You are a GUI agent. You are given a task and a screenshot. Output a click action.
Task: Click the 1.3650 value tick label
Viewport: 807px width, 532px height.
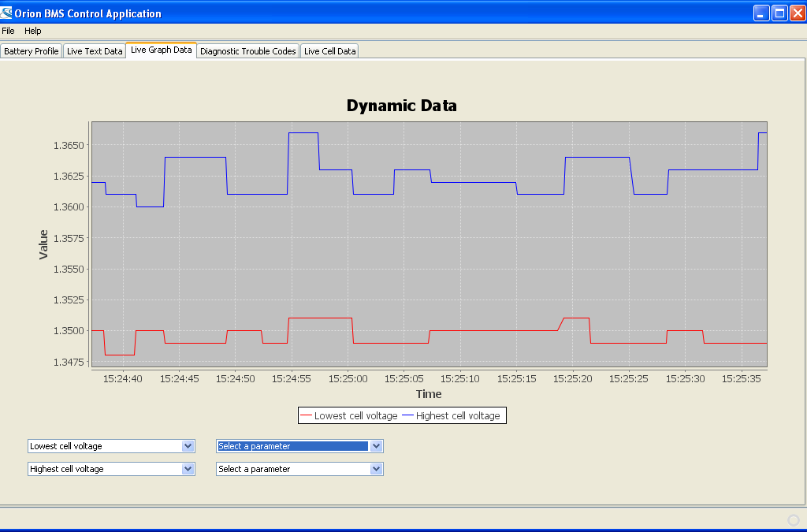69,146
